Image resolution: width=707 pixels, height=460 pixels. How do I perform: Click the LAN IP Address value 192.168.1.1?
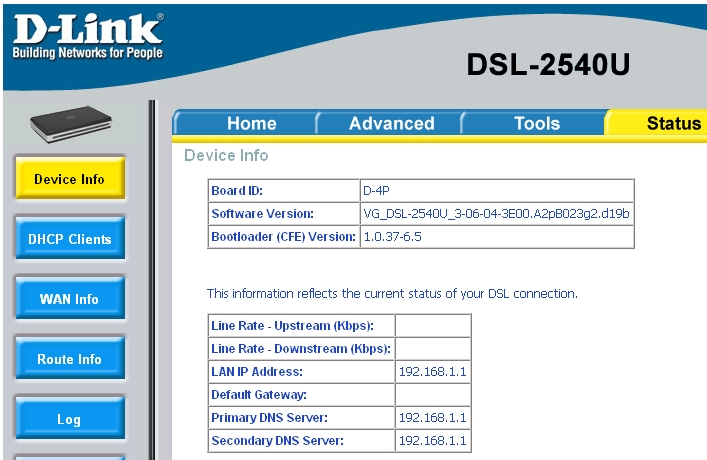tap(432, 372)
